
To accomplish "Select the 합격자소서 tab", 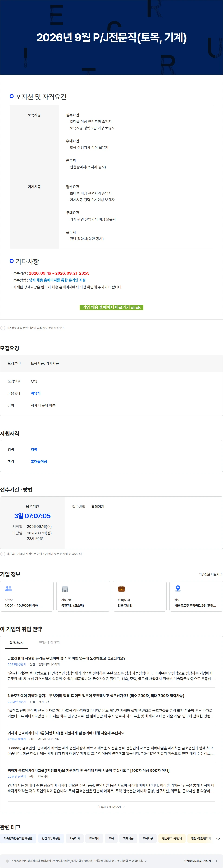I will click(x=16, y=642).
